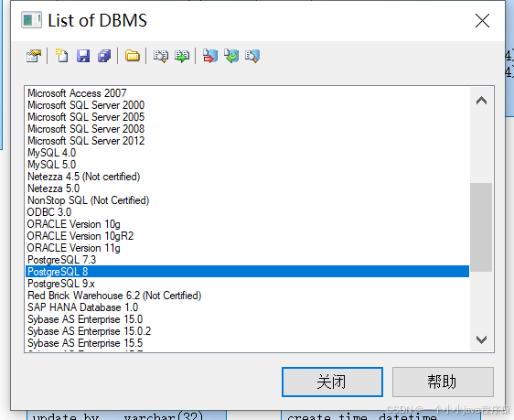The image size is (514, 420).
Task: Click the 关闭 button
Action: [332, 382]
